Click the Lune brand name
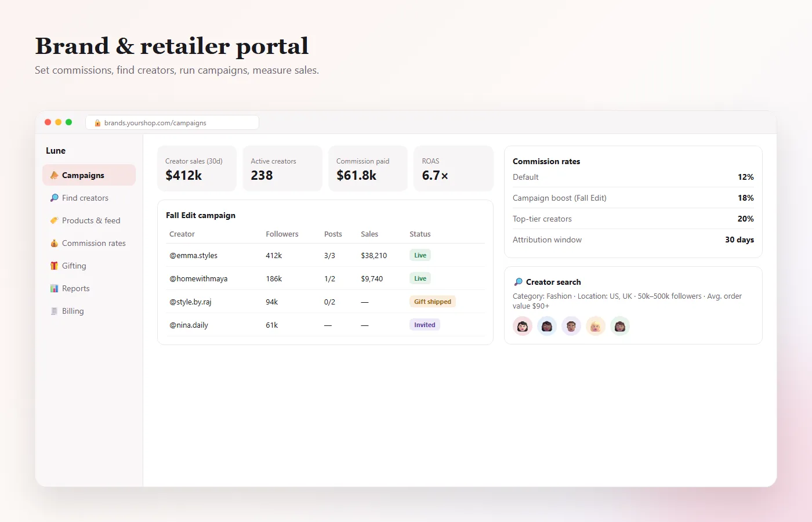Image resolution: width=812 pixels, height=522 pixels. tap(56, 151)
